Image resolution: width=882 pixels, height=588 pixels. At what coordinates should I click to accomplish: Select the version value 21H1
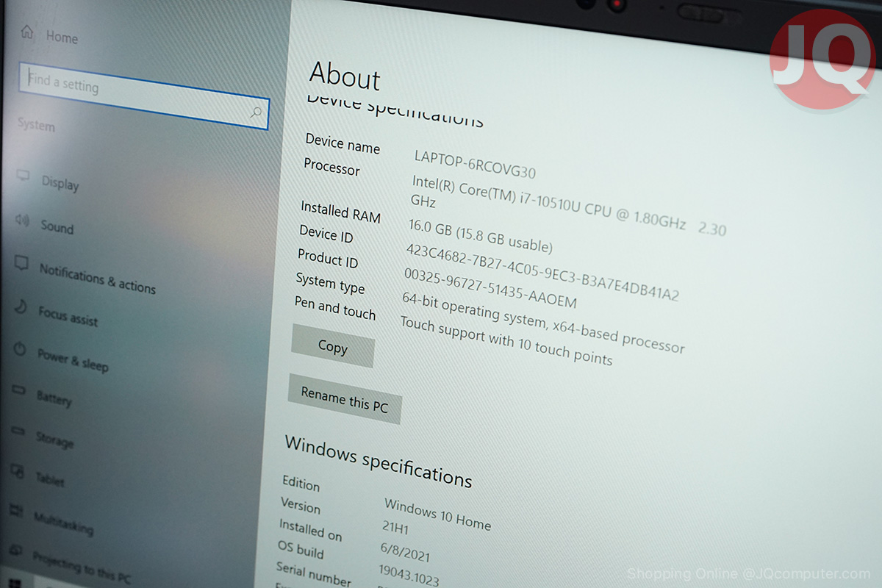point(395,528)
